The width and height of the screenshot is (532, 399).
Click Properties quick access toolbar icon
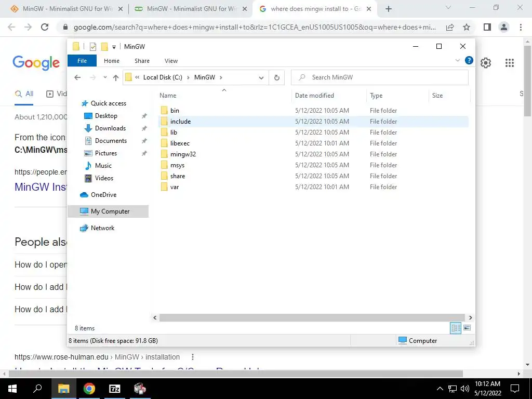(x=92, y=46)
